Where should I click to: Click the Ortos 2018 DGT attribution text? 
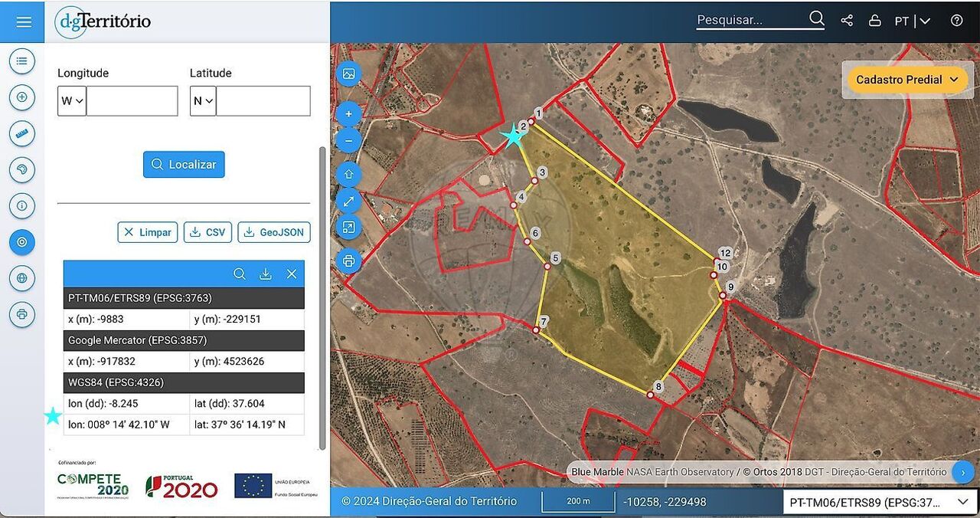click(x=844, y=472)
